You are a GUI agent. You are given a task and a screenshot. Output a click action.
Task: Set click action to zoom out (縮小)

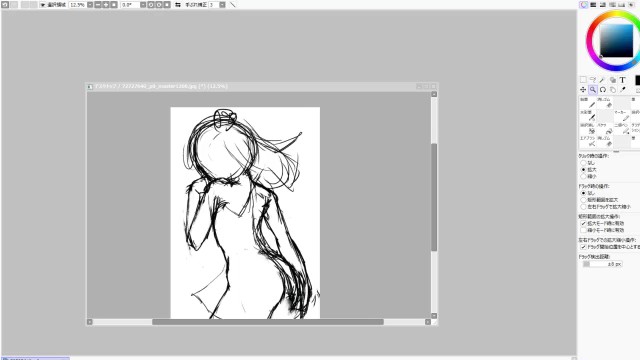pyautogui.click(x=584, y=176)
